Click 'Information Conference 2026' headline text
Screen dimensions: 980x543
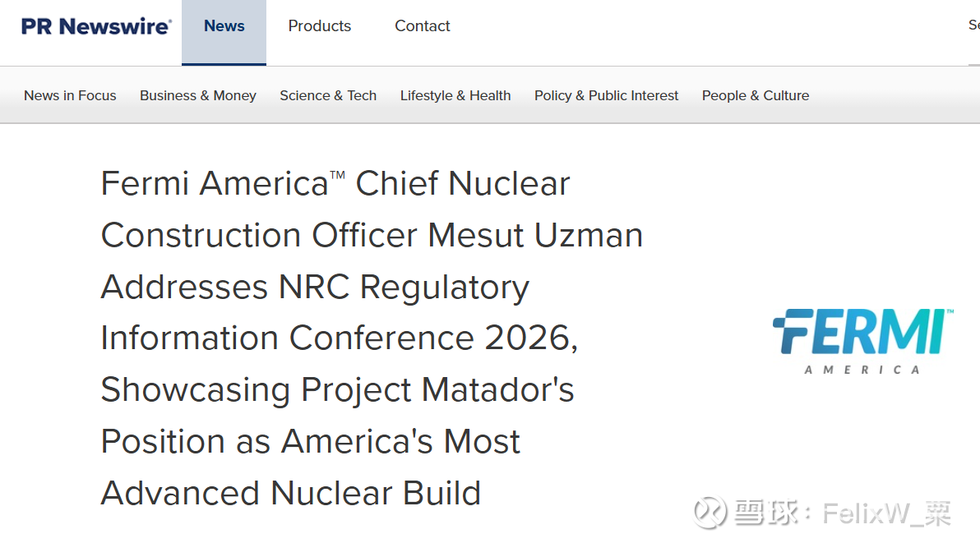pos(337,338)
